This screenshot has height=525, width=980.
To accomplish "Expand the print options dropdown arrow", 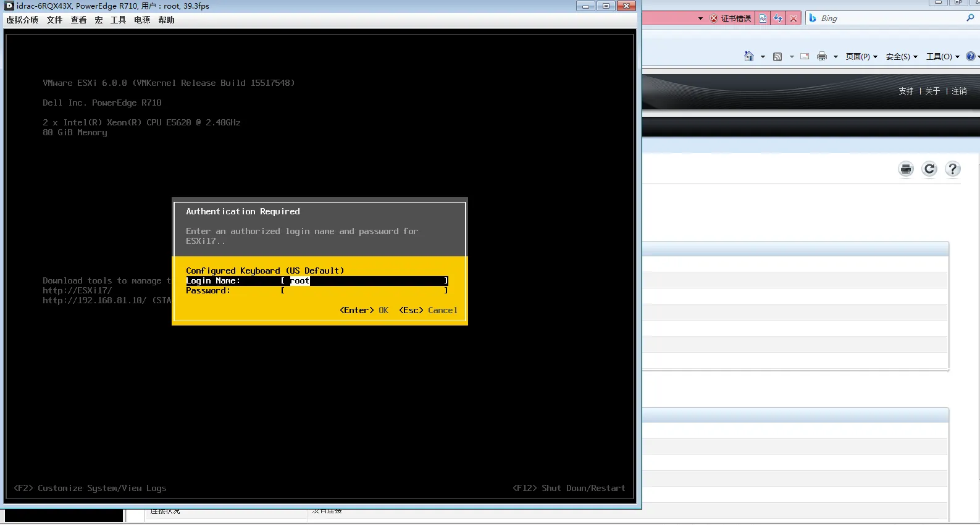I will [836, 57].
